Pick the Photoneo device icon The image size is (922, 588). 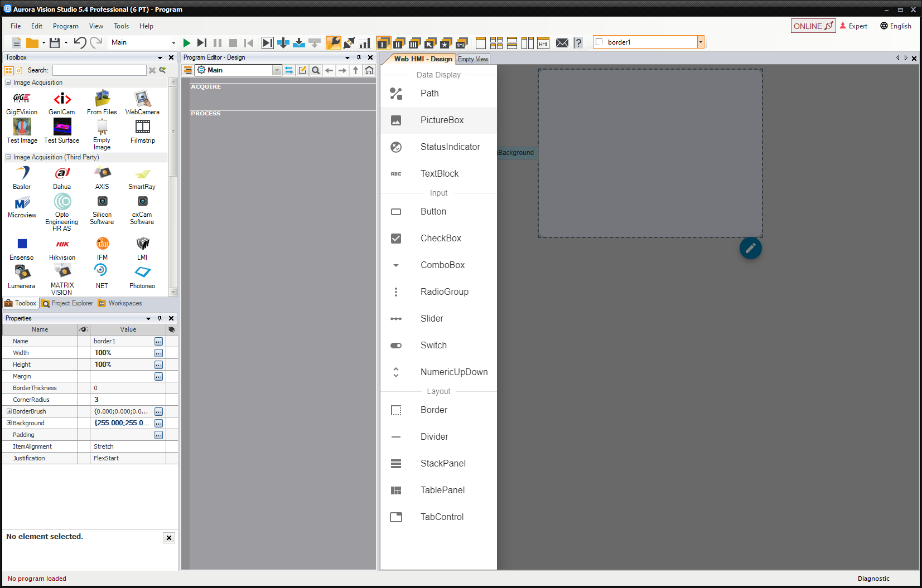click(142, 273)
